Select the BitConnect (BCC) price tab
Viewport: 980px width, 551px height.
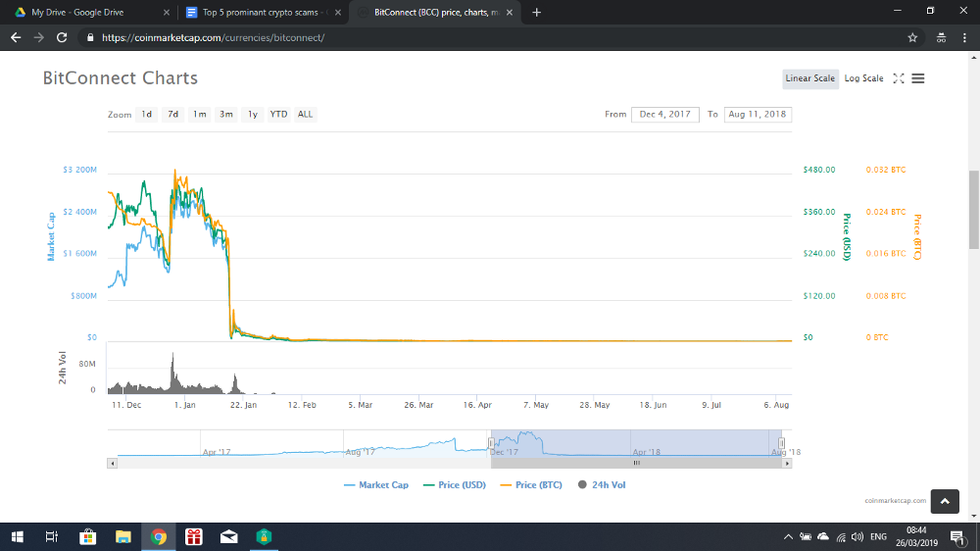pos(436,13)
